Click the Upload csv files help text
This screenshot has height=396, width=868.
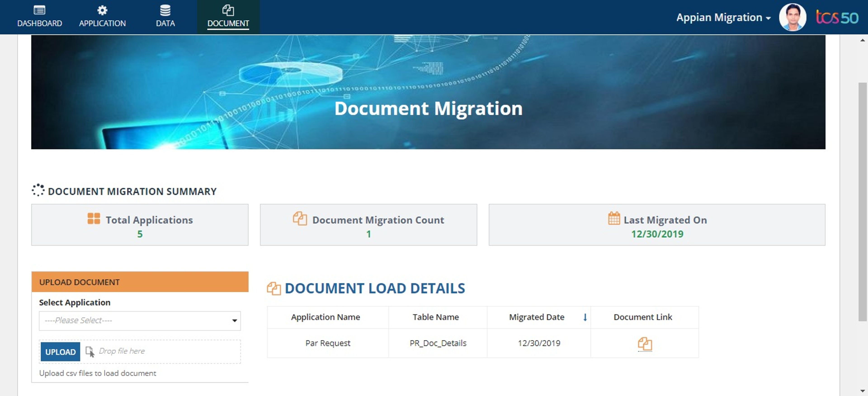97,373
